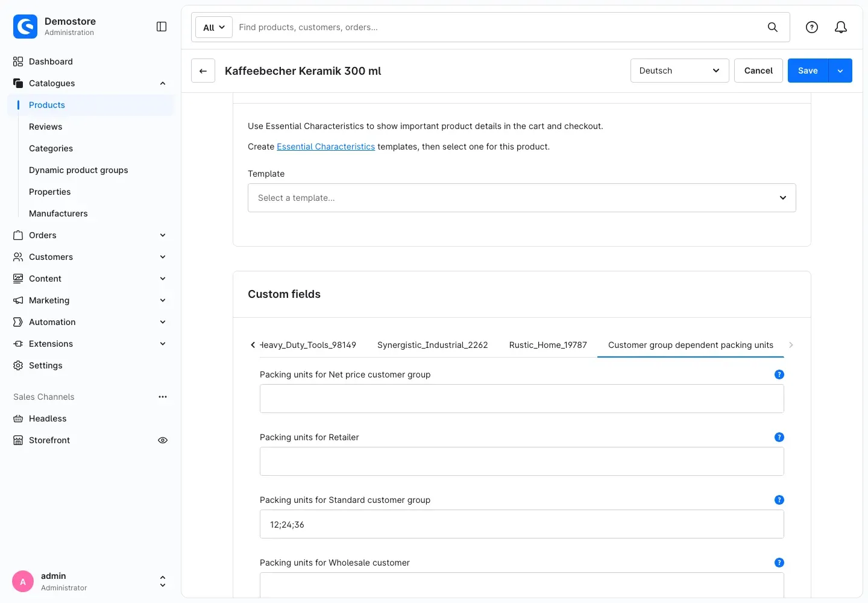
Task: Open the Select a template dropdown
Action: [x=522, y=198]
